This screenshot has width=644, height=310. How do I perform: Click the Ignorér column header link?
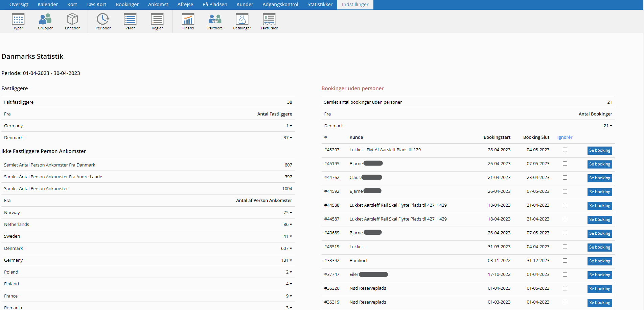pyautogui.click(x=565, y=137)
